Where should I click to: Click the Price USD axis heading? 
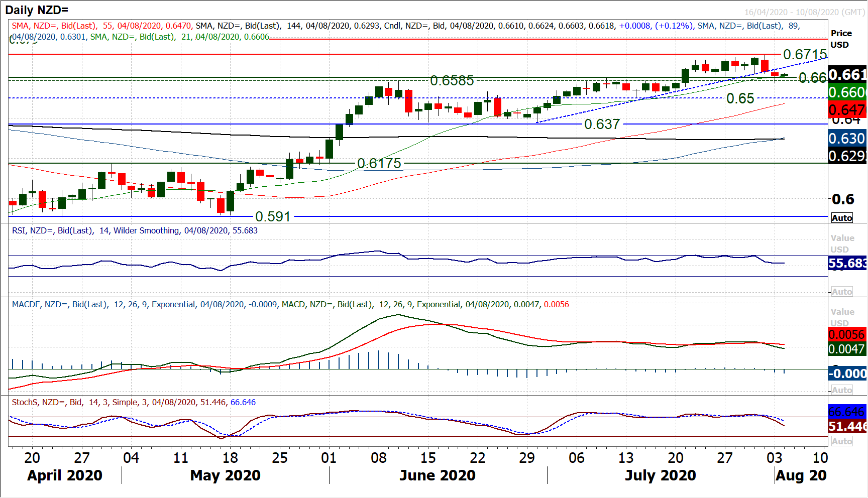[x=841, y=39]
